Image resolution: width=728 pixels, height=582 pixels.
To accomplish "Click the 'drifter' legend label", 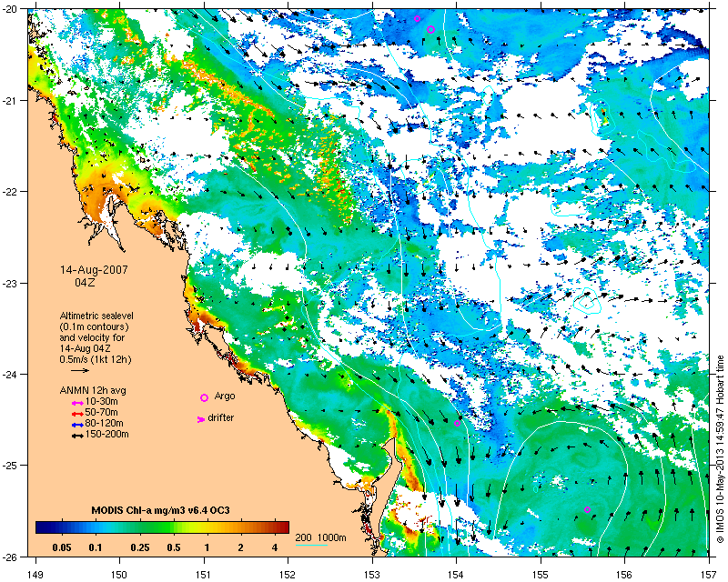I will click(x=221, y=417).
